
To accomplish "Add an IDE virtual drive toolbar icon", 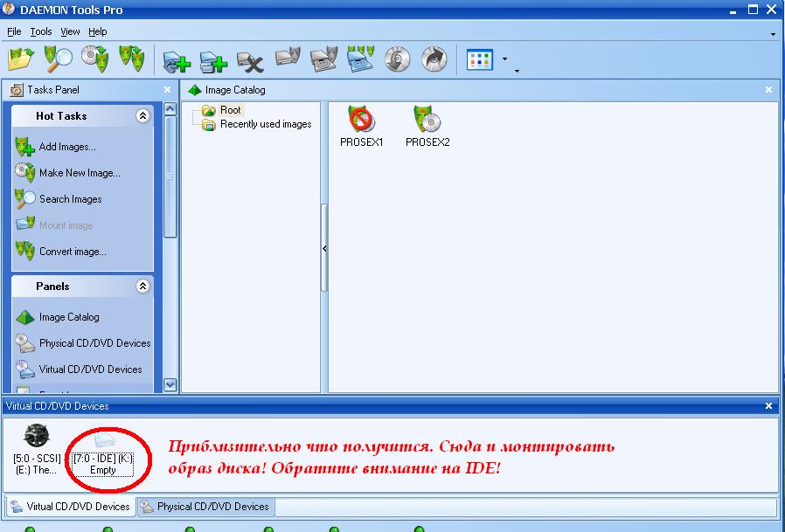I will pos(213,61).
